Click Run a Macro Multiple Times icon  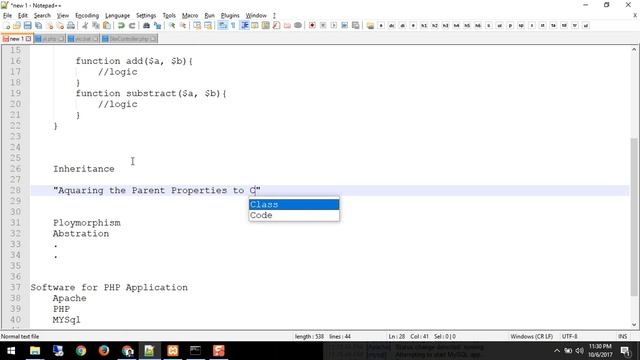click(344, 26)
